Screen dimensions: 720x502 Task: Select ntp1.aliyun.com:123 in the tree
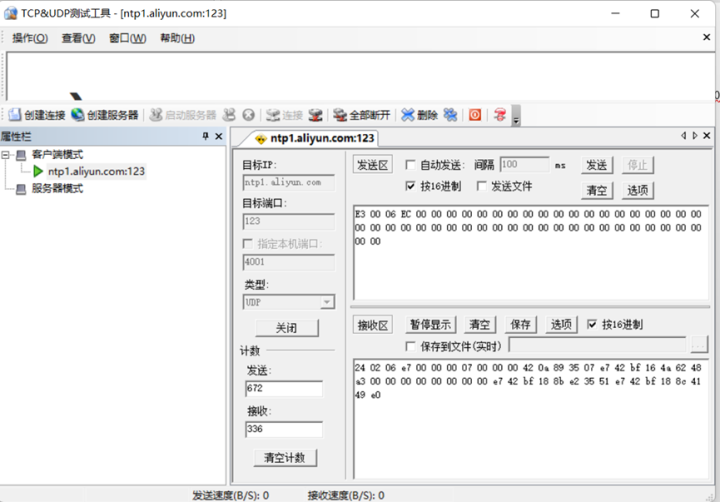point(96,171)
